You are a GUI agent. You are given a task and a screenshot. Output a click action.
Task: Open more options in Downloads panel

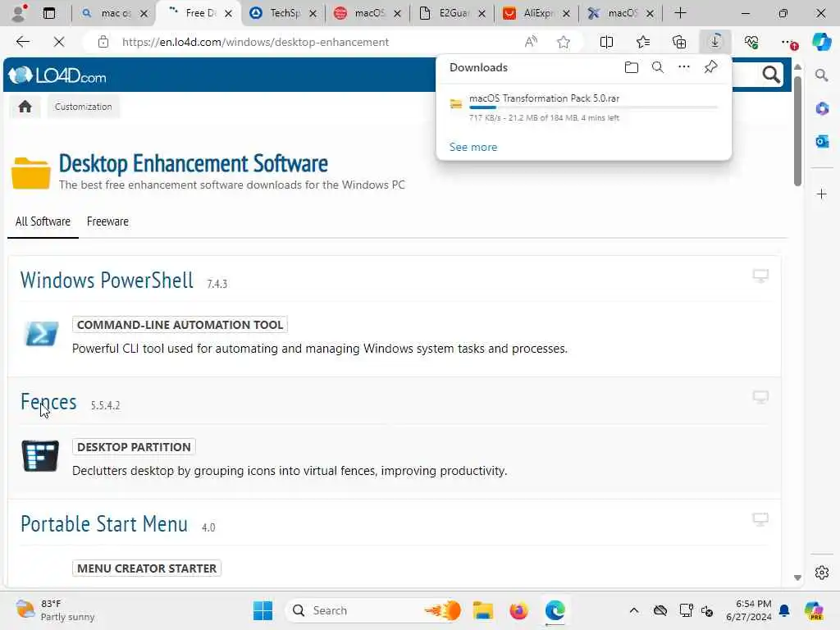click(684, 67)
